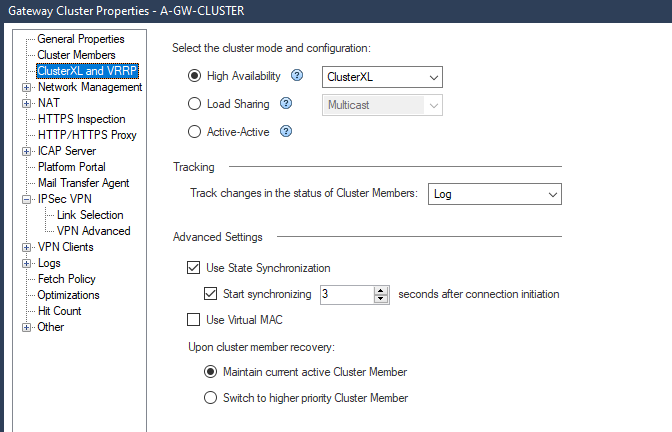This screenshot has height=432, width=672.
Task: Open the HTTPS Inspection settings
Action: click(x=81, y=119)
